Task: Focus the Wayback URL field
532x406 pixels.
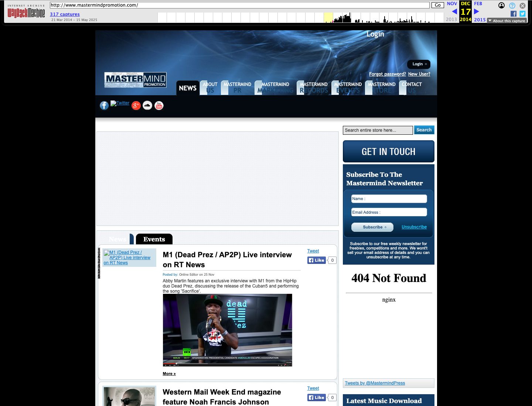Action: (x=240, y=5)
